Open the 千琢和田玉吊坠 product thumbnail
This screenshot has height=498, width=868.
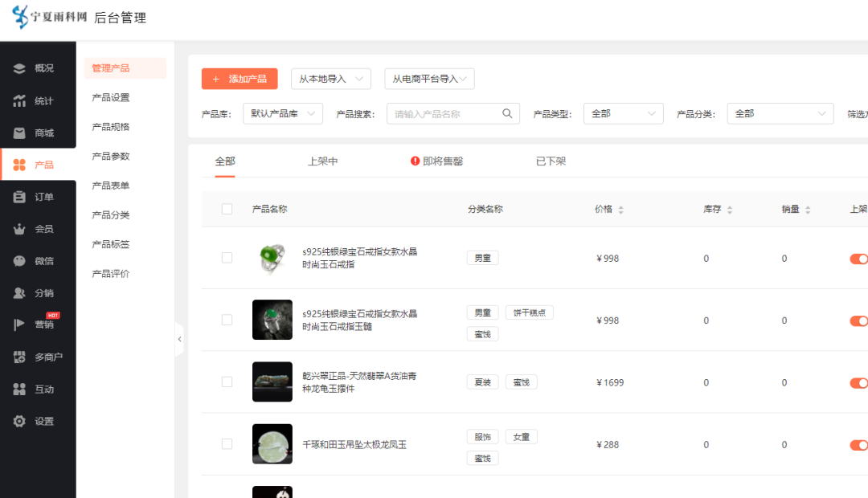coord(272,443)
